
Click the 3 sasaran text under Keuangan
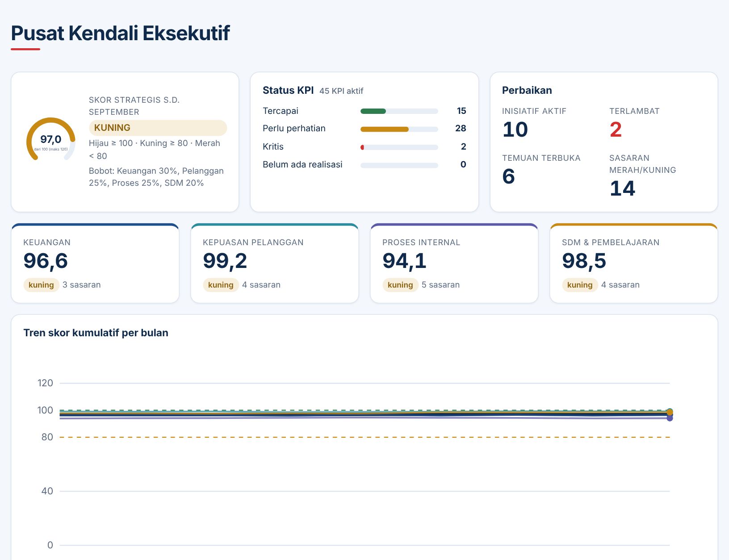pyautogui.click(x=82, y=285)
